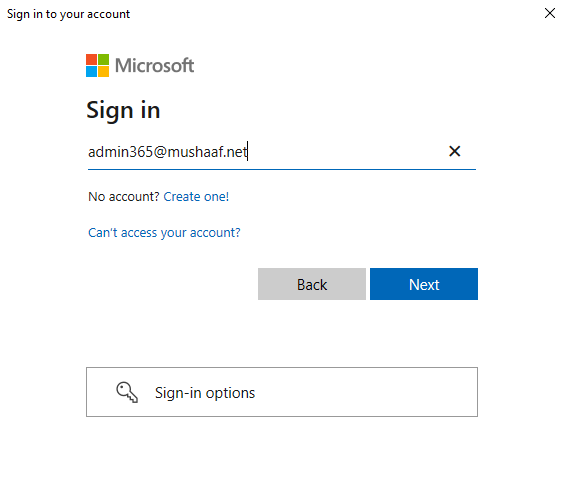The width and height of the screenshot is (565, 487).
Task: Select the 'Sign-in options' label text
Action: (205, 393)
